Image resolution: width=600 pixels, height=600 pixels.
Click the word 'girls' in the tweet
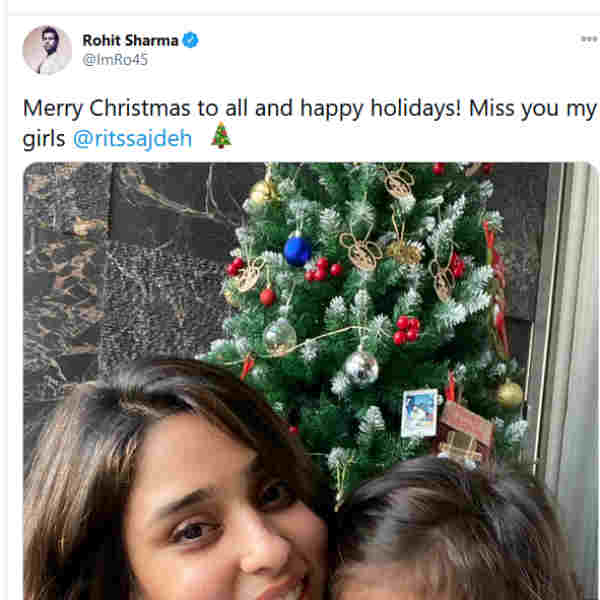pyautogui.click(x=44, y=138)
